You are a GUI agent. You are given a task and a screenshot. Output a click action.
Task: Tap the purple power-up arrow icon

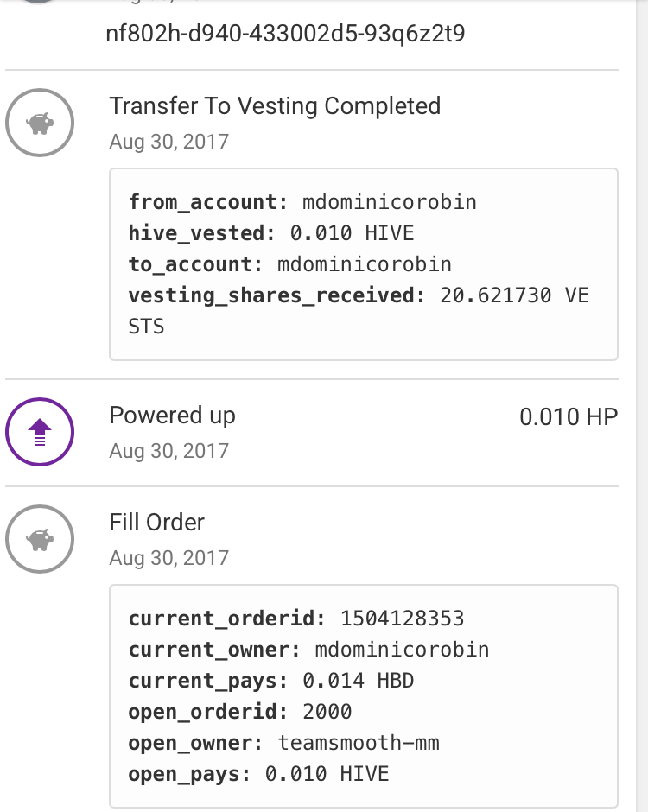(40, 433)
